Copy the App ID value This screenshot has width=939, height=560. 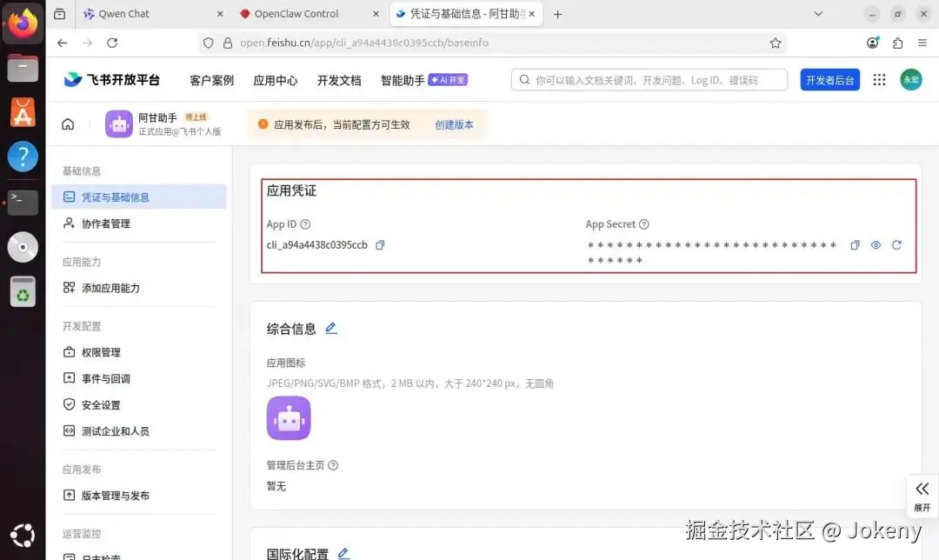(x=380, y=245)
